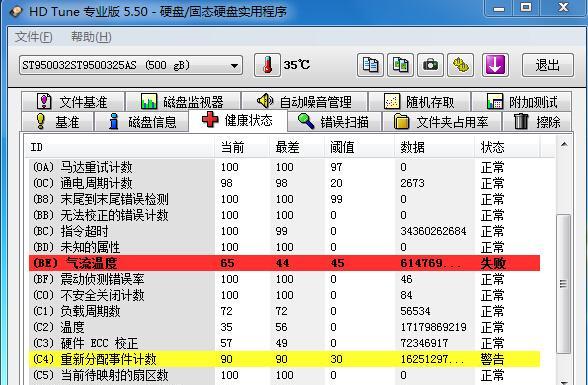Viewport: 588px width, 385px height.
Task: Switch to the 文件基准 tab
Action: [73, 101]
